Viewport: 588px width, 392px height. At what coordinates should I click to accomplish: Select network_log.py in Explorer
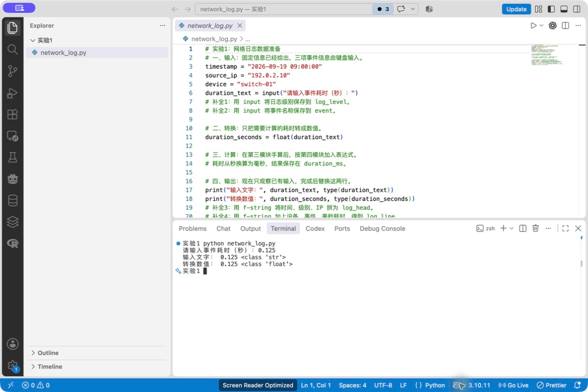[97, 53]
